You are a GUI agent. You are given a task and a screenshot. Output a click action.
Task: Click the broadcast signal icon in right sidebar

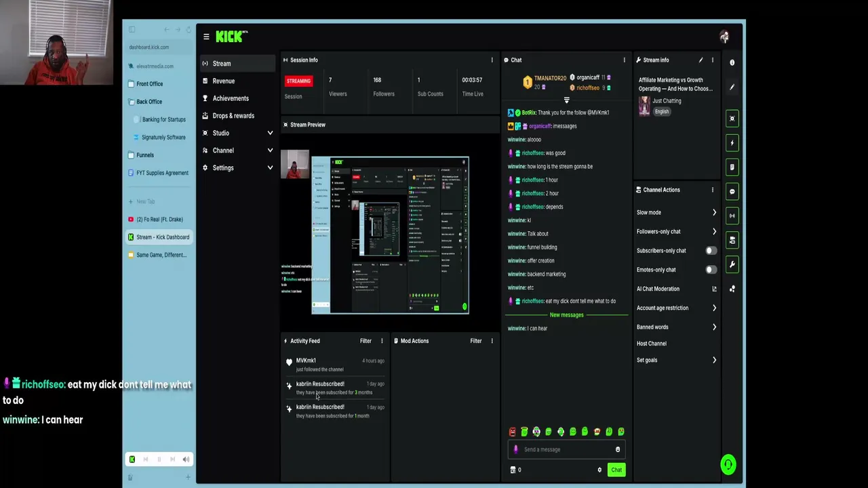(x=732, y=216)
